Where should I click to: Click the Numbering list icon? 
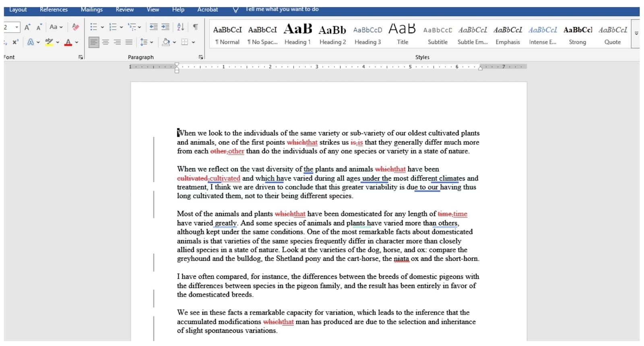(x=113, y=27)
